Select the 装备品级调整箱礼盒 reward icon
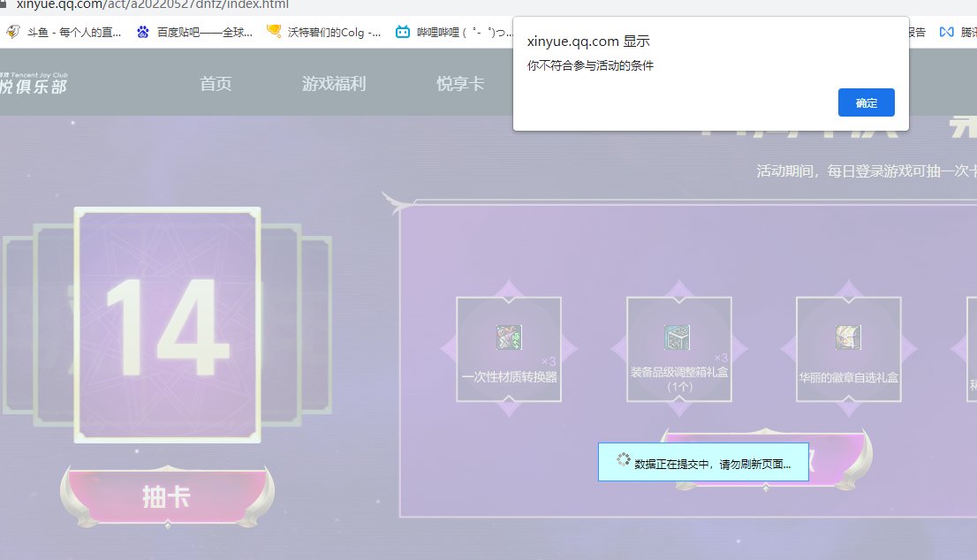Viewport: 977px width, 560px height. click(x=678, y=337)
